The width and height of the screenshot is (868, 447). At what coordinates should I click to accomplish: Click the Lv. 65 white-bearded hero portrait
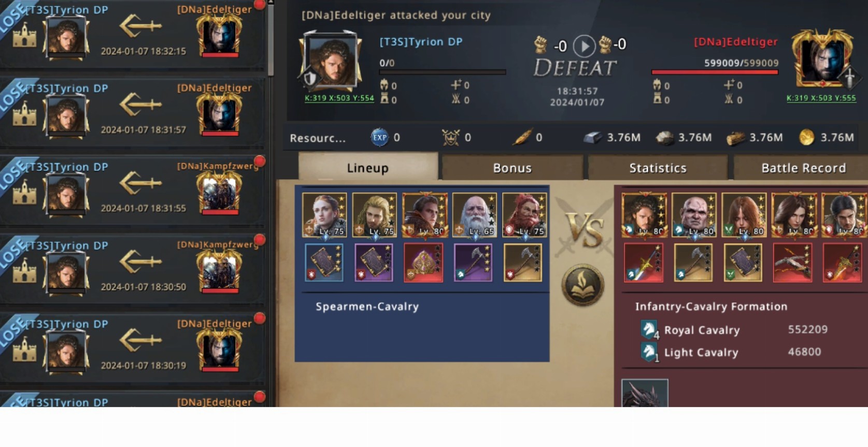[474, 215]
